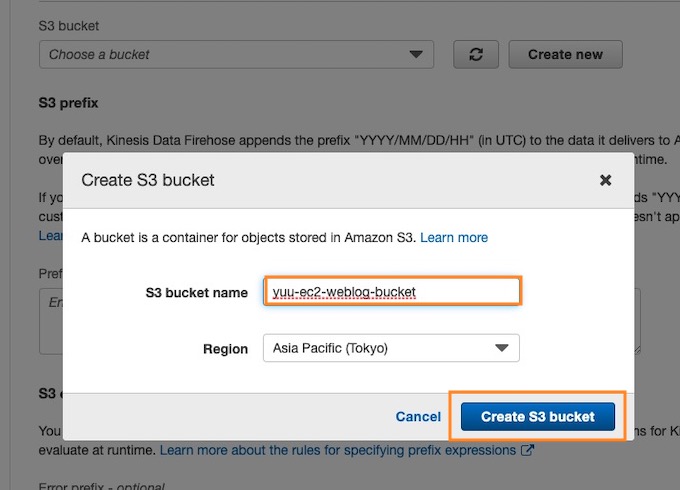Viewport: 680px width, 490px height.
Task: Click the partially hidden Prefix text area
Action: click(51, 321)
